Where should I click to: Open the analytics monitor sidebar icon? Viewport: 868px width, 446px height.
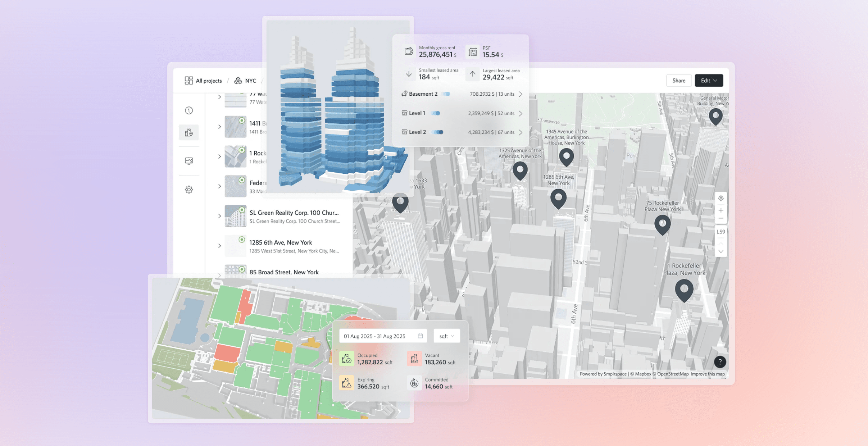189,161
